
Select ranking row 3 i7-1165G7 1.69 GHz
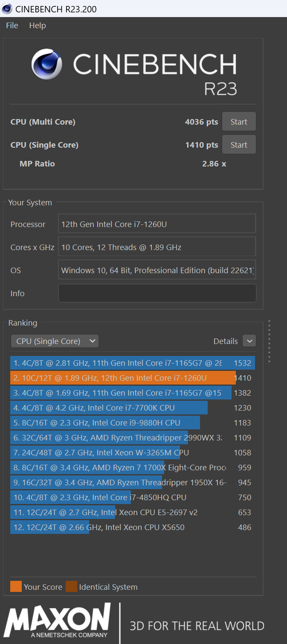pyautogui.click(x=133, y=393)
